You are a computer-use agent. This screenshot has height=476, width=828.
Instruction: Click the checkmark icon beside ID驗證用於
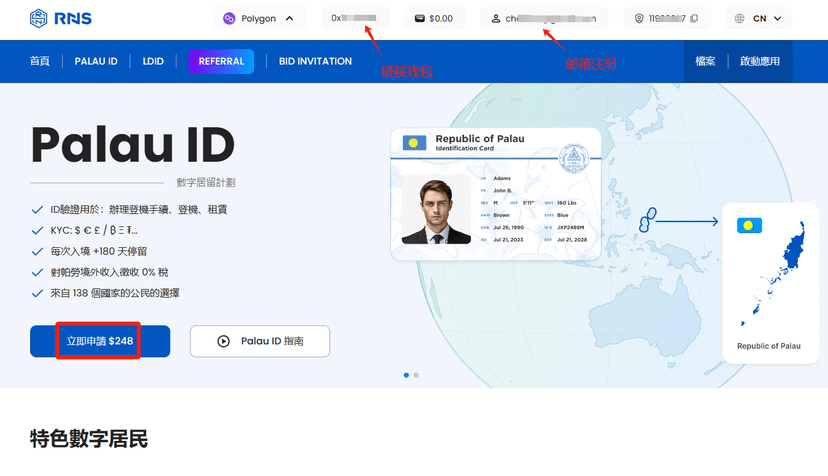click(x=37, y=210)
